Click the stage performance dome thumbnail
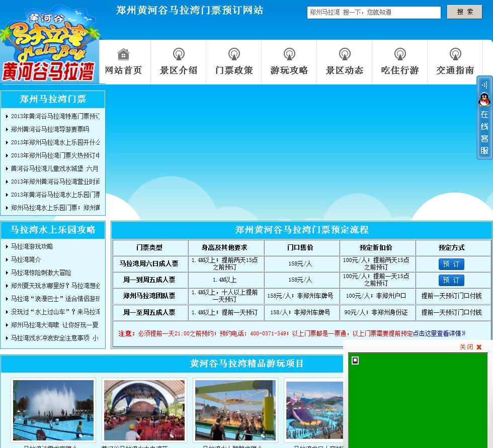Viewport: 493px width, 448px height. (144, 410)
